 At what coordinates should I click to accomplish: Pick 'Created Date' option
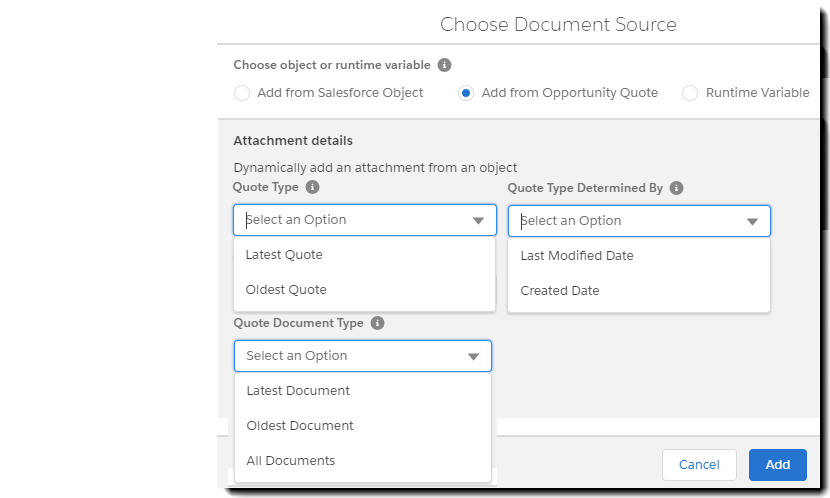click(560, 291)
